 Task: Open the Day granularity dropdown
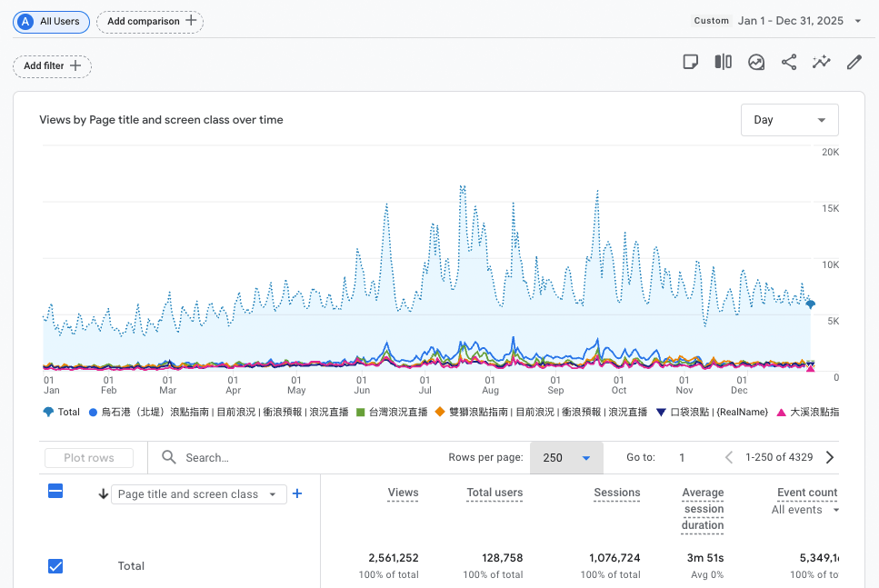coord(789,119)
